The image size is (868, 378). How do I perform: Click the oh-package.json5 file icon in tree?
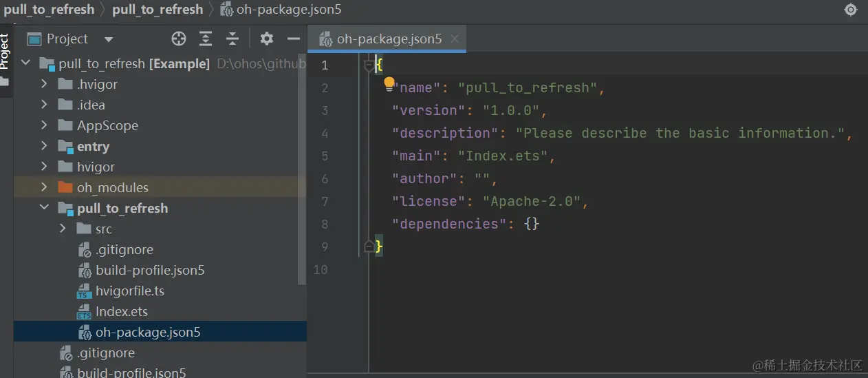click(85, 333)
